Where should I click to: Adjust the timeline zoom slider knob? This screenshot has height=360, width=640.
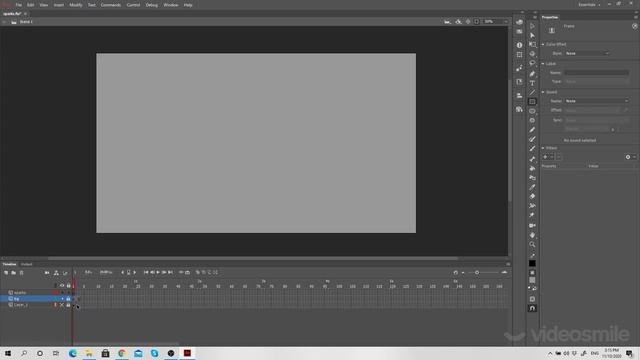pos(477,272)
